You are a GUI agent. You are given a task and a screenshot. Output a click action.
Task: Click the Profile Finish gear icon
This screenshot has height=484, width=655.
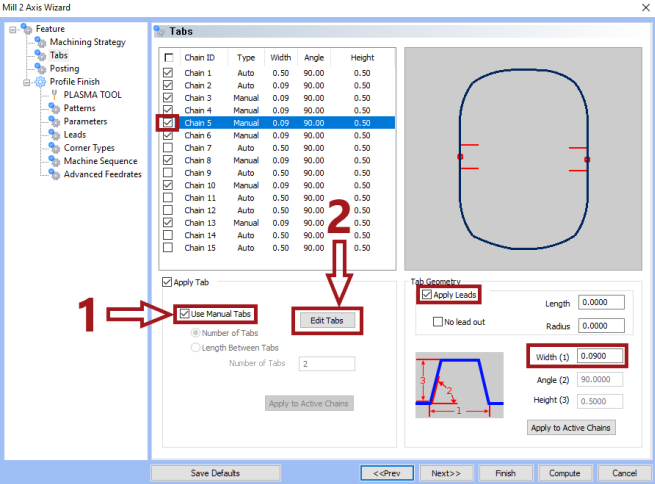(40, 82)
